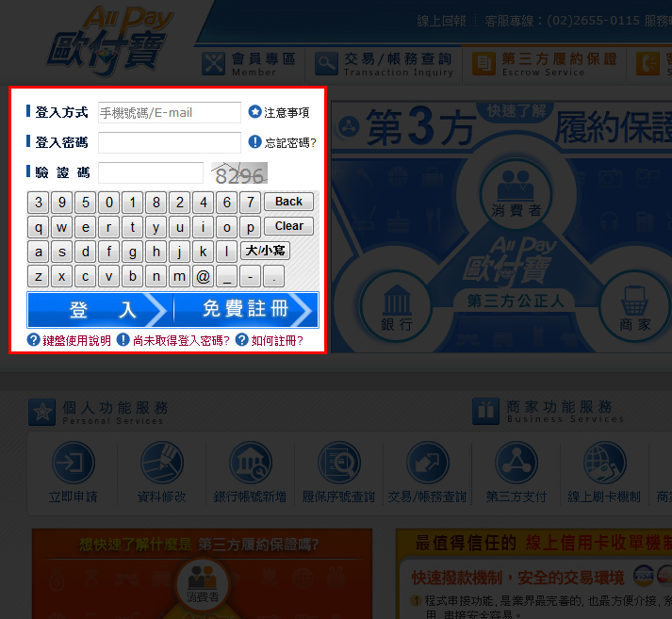
Task: Toggle the 大/小寫 case key
Action: tap(265, 251)
